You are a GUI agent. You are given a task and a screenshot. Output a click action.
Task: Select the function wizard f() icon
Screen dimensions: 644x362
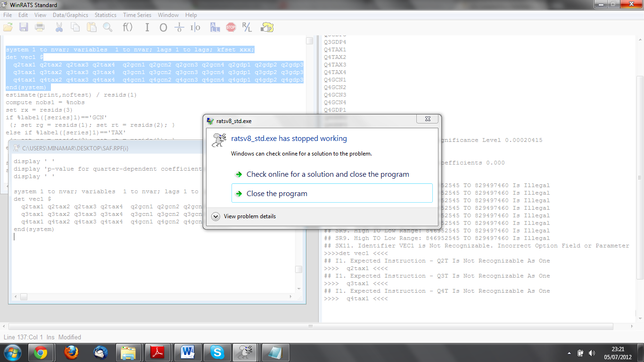pyautogui.click(x=127, y=27)
